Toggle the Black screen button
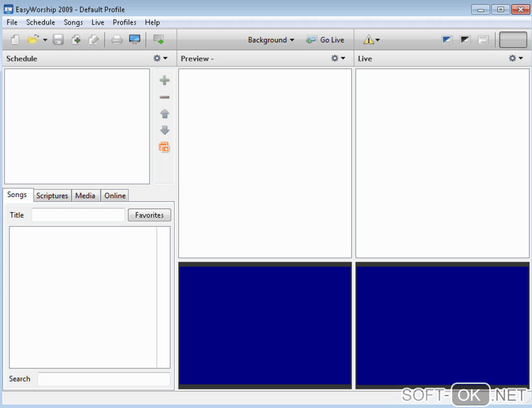Image resolution: width=532 pixels, height=408 pixels. (465, 40)
